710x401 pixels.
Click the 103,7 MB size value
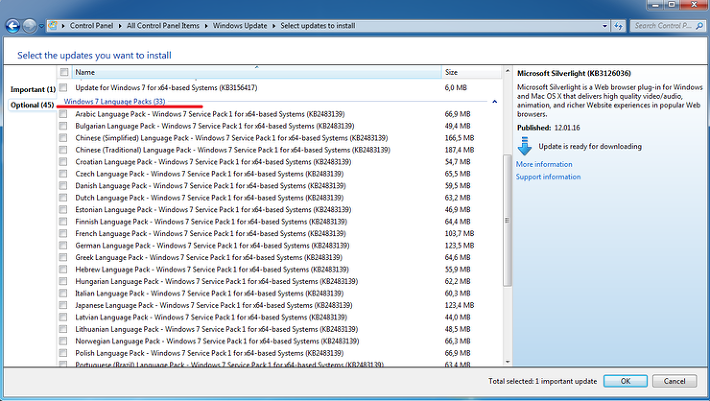tap(459, 234)
